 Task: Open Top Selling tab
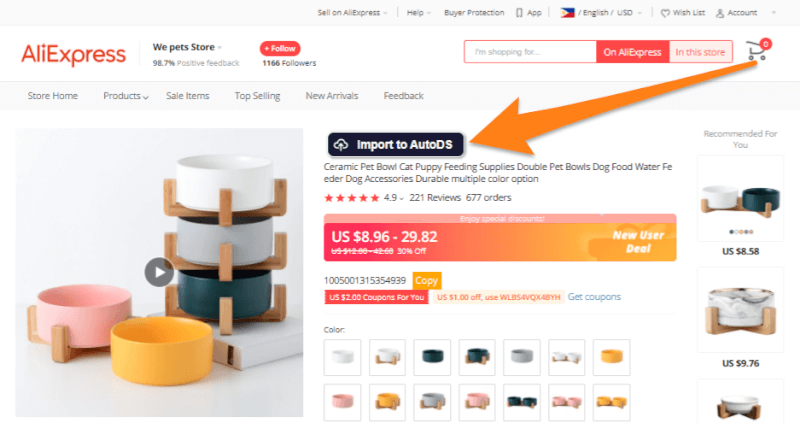pos(257,96)
